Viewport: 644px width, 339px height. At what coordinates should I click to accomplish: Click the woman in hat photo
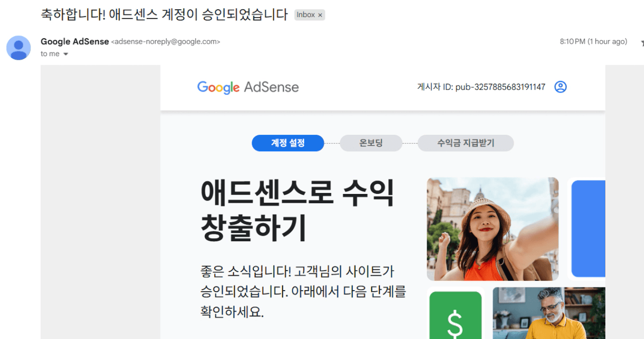493,229
